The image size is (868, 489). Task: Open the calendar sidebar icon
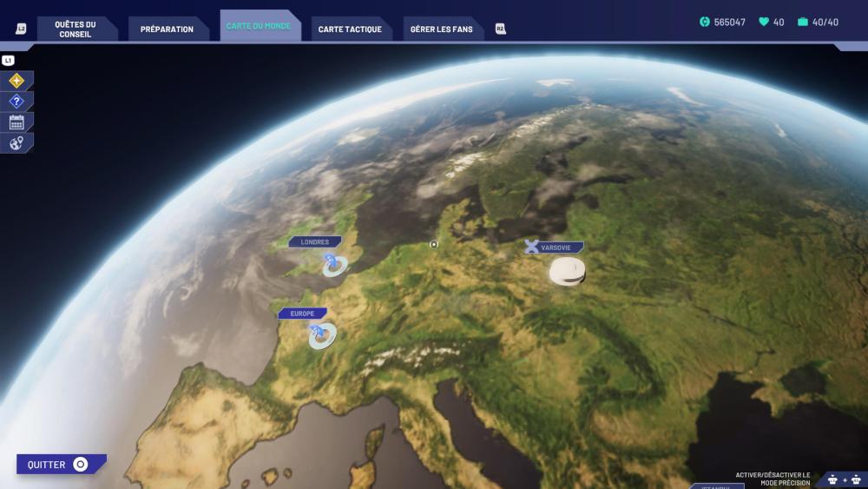(16, 122)
